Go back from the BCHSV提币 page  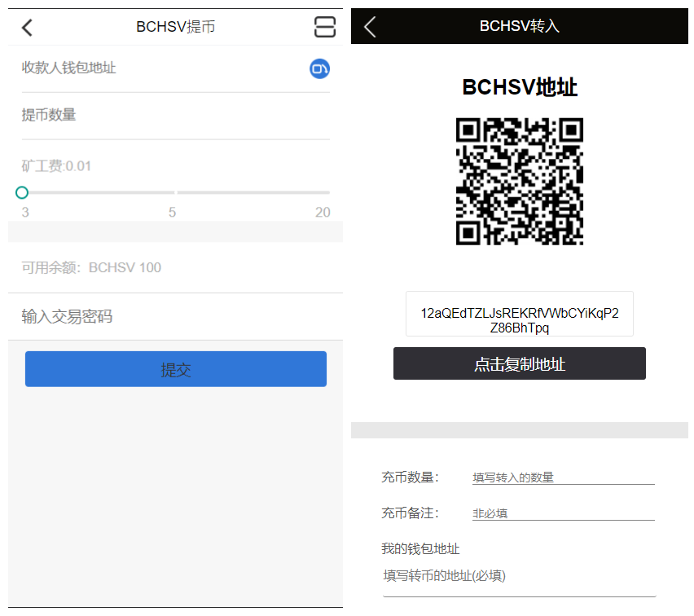pyautogui.click(x=27, y=28)
